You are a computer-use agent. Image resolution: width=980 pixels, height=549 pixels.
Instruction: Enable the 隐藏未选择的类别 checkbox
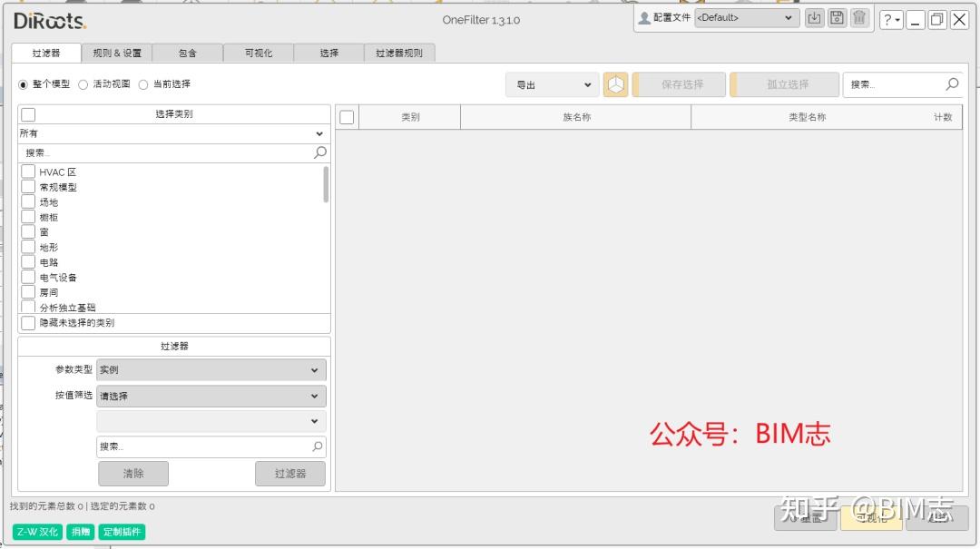(x=26, y=322)
